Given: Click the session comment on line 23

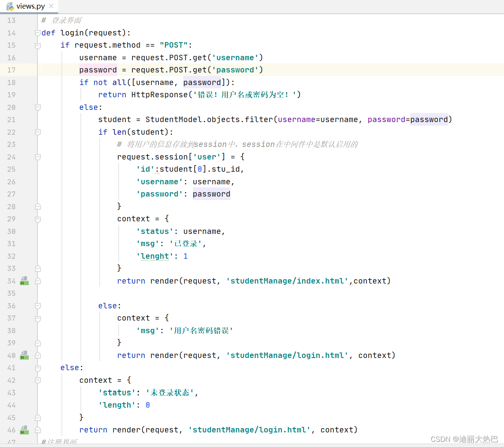Looking at the screenshot, I should 238,145.
